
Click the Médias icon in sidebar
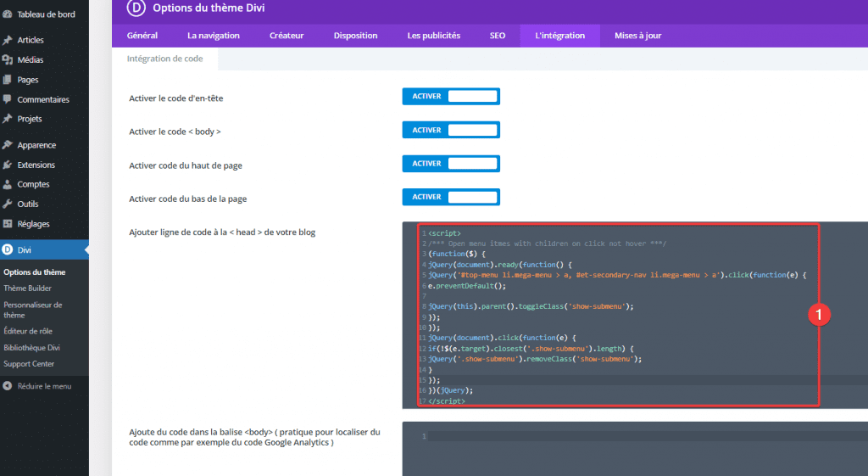pyautogui.click(x=7, y=60)
